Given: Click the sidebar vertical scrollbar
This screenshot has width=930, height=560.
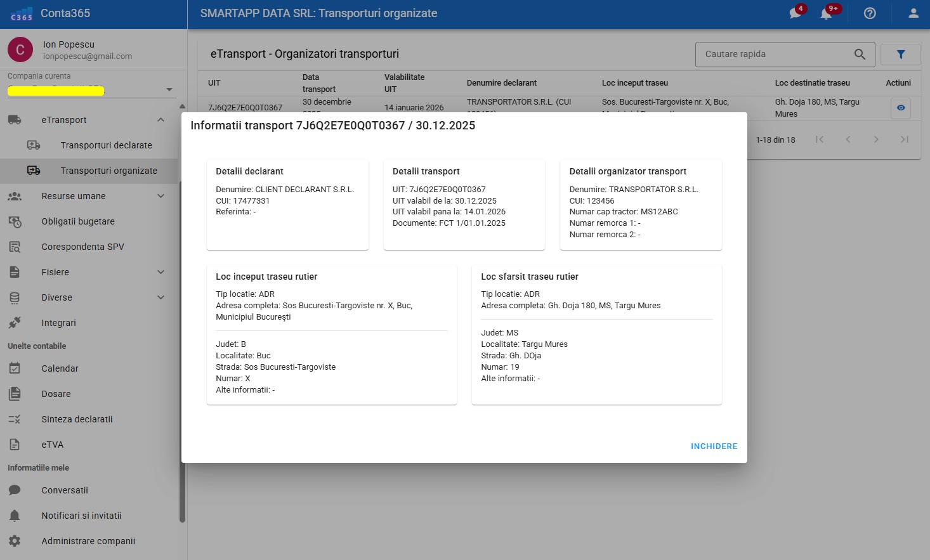Looking at the screenshot, I should [x=183, y=349].
